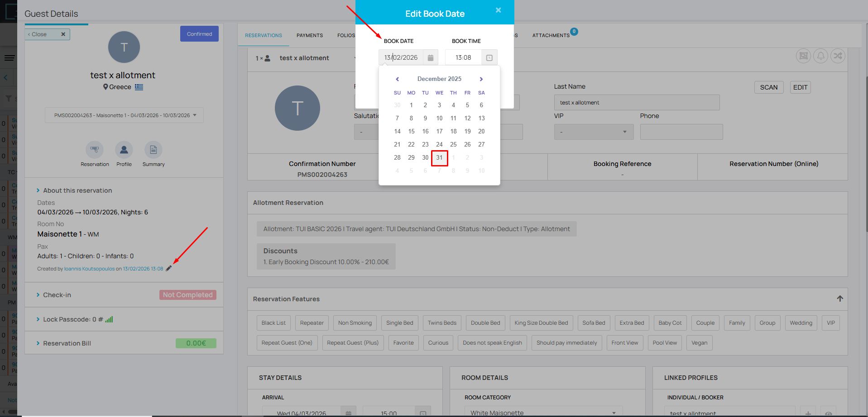The width and height of the screenshot is (868, 417).
Task: Switch to the PAYMENTS tab
Action: tap(310, 35)
